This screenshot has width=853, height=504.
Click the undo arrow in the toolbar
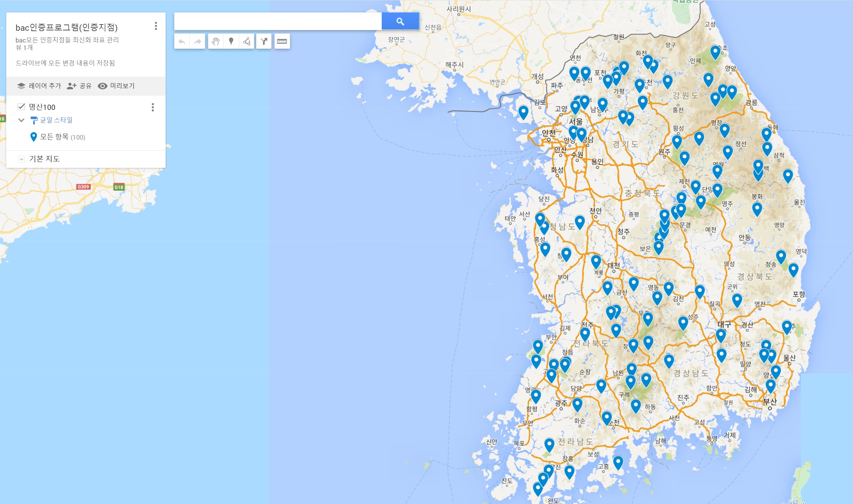click(x=182, y=41)
